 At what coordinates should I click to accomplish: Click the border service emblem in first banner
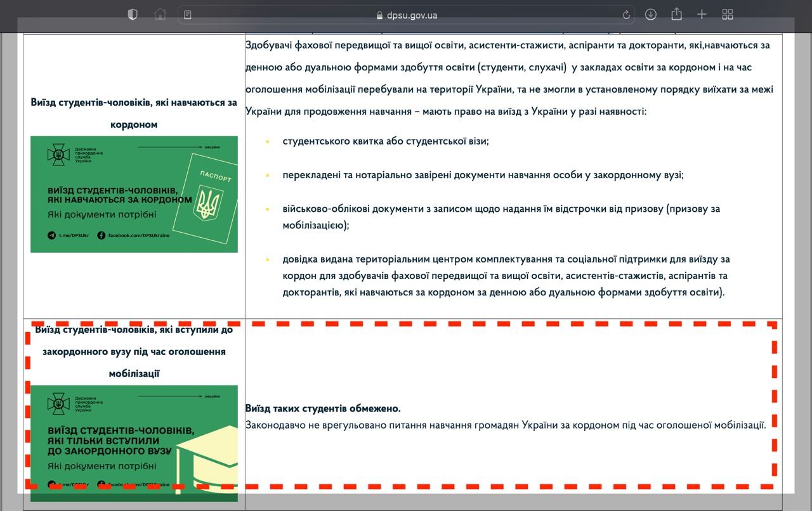pos(58,154)
